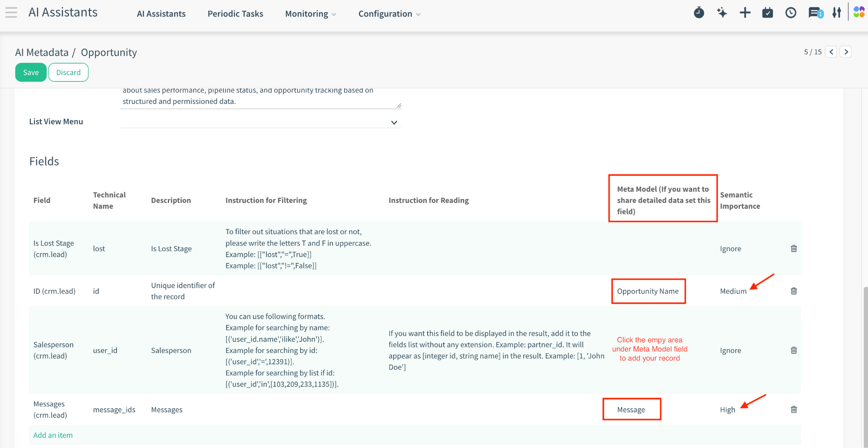This screenshot has height=448, width=868.
Task: Open the calendar check activities icon
Action: pyautogui.click(x=768, y=13)
